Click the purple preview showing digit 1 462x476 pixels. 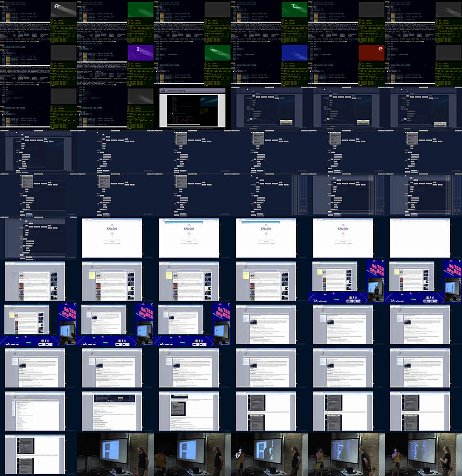[141, 52]
